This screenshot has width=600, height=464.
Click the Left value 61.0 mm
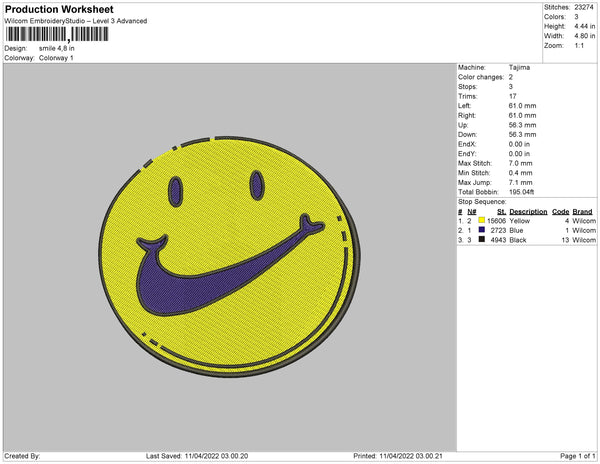tap(522, 106)
